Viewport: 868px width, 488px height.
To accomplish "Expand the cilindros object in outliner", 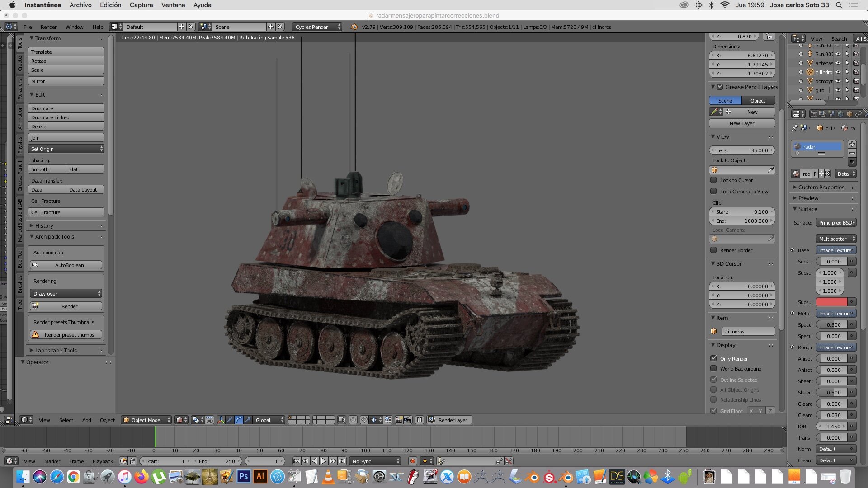I will pyautogui.click(x=801, y=72).
